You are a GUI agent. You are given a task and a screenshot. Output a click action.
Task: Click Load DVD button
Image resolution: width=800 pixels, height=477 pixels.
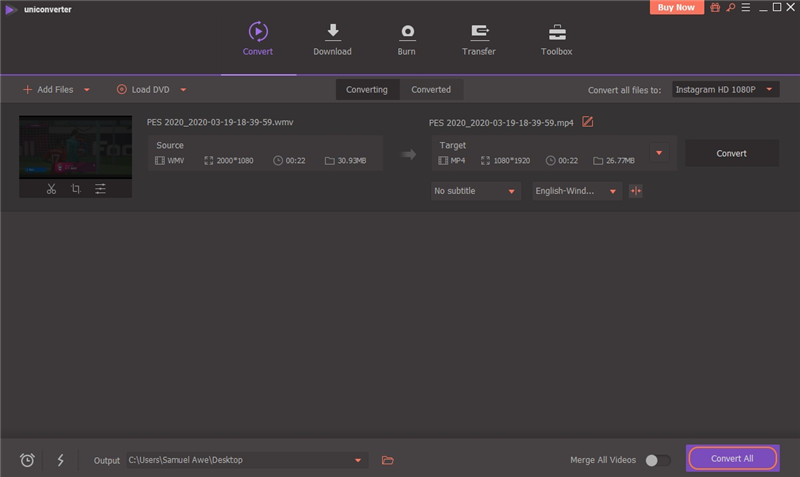click(143, 90)
